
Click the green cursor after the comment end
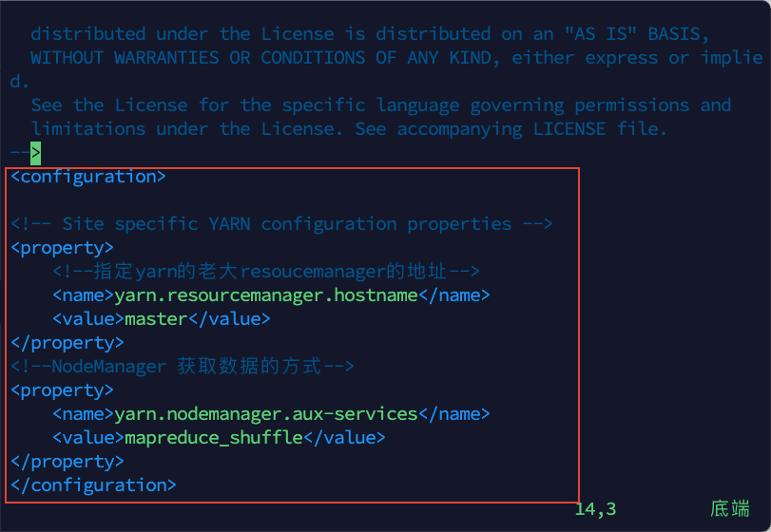tap(35, 153)
